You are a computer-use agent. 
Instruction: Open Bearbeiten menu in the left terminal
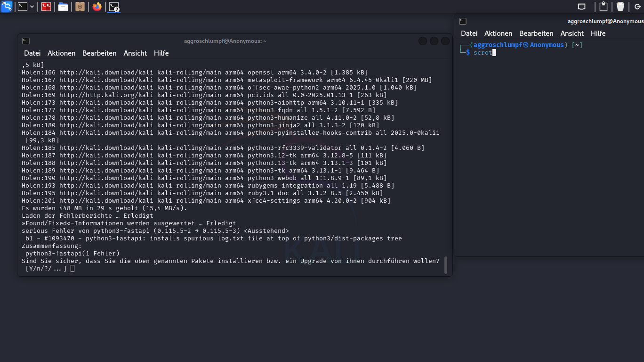(99, 53)
